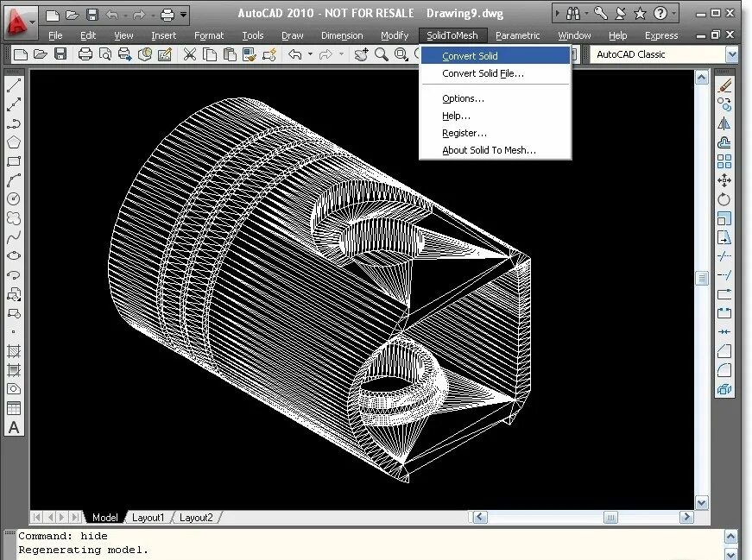Select the Spline tool
This screenshot has height=560, width=752.
point(14,236)
